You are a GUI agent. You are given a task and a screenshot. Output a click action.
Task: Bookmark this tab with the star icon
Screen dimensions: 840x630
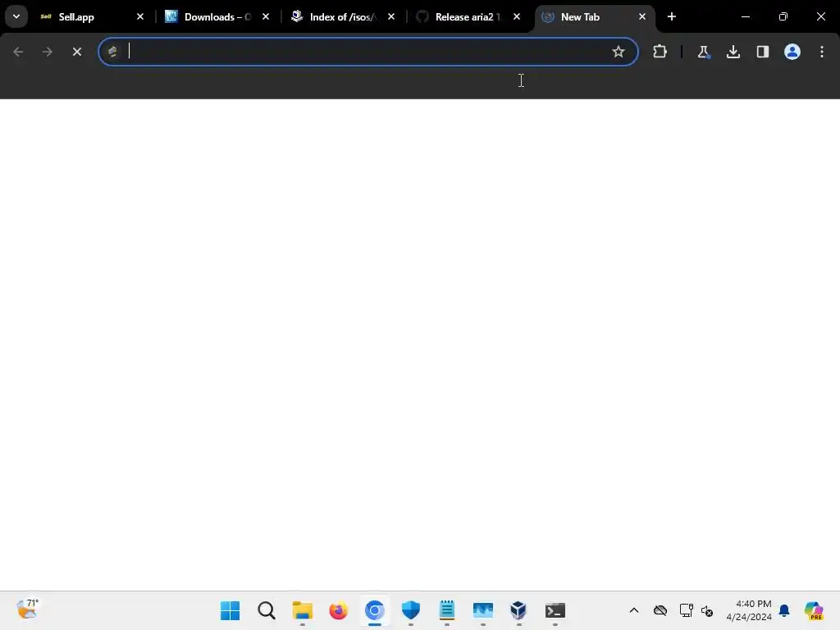coord(619,52)
